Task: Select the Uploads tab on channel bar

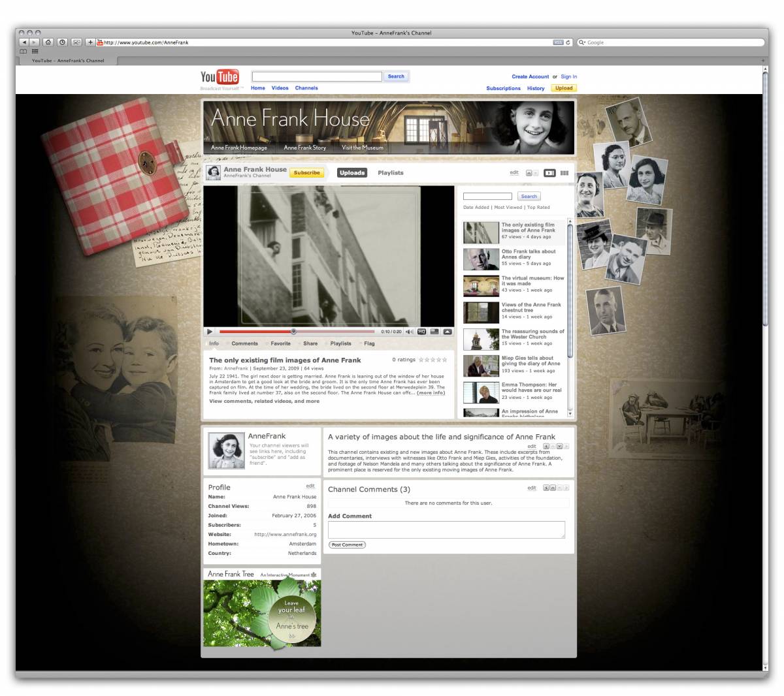Action: [352, 172]
